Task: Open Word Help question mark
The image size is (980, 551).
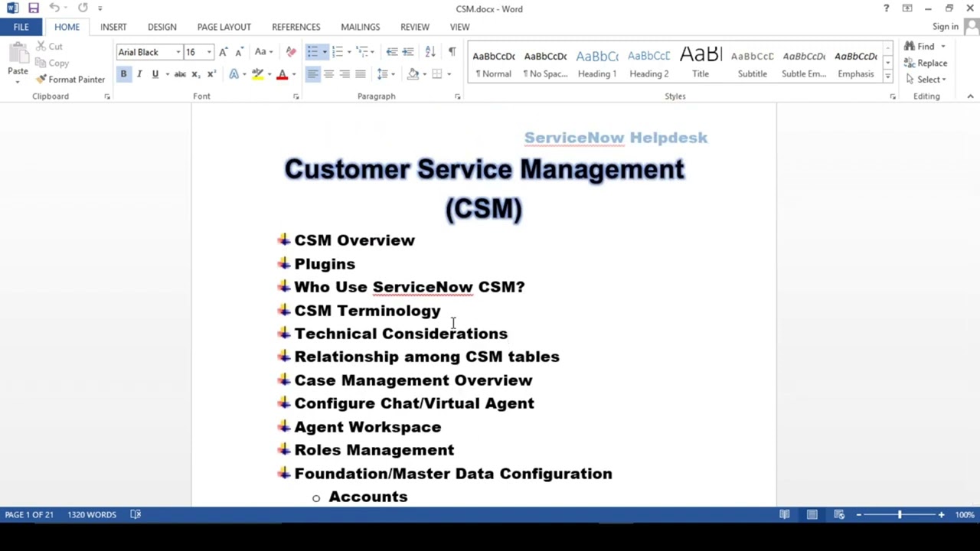Action: point(886,8)
